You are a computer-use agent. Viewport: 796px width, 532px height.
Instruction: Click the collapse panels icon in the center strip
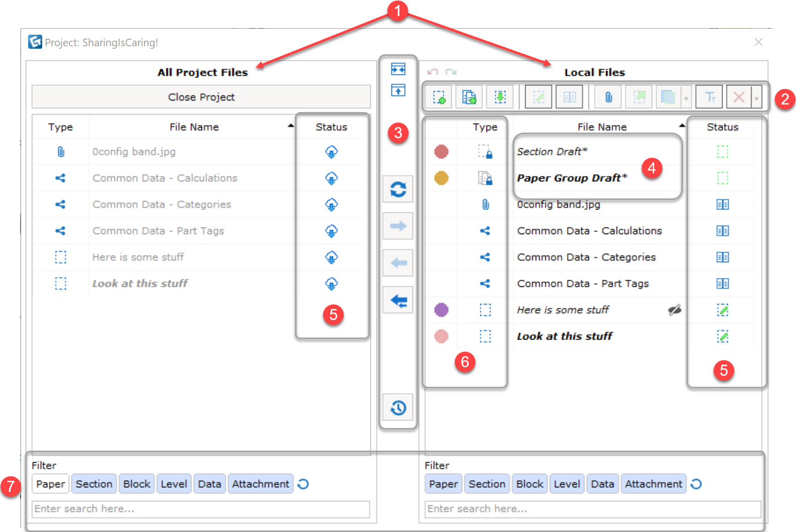point(398,69)
